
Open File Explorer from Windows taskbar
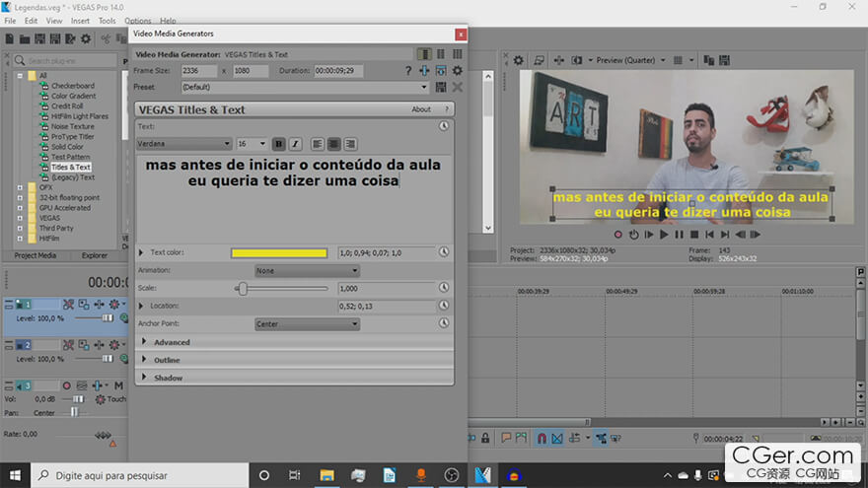[326, 475]
